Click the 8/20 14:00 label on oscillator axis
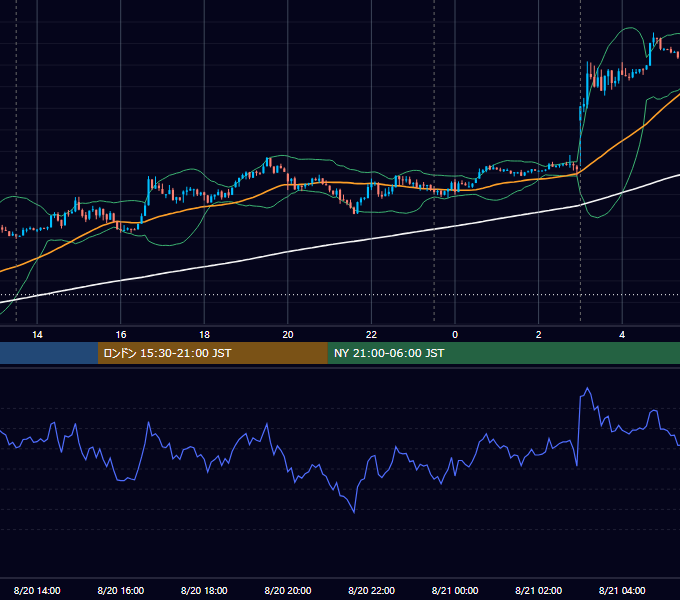The image size is (680, 600). [37, 590]
